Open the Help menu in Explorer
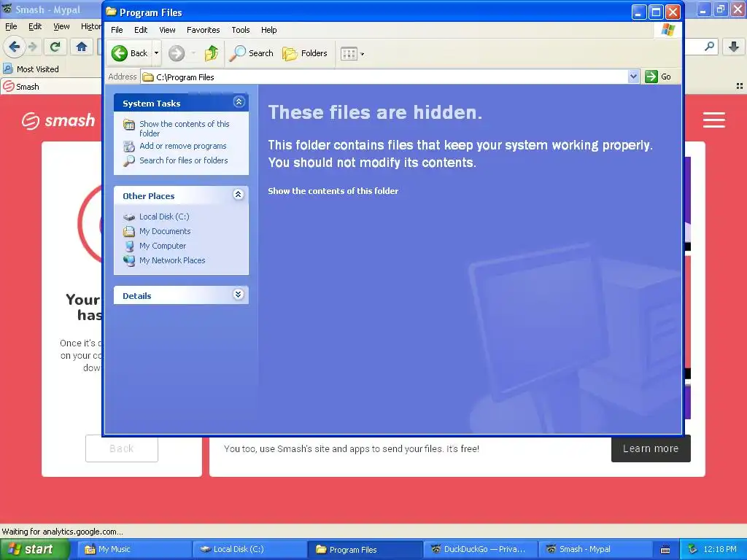The height and width of the screenshot is (560, 747). [268, 30]
